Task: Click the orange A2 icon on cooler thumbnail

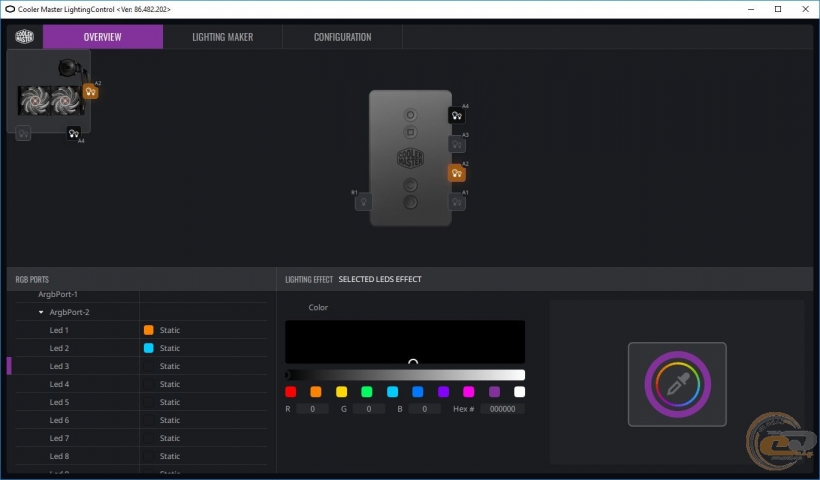Action: [90, 92]
